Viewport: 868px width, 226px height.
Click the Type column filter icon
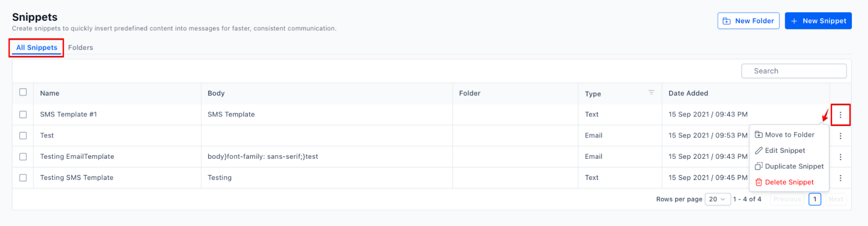tap(651, 92)
